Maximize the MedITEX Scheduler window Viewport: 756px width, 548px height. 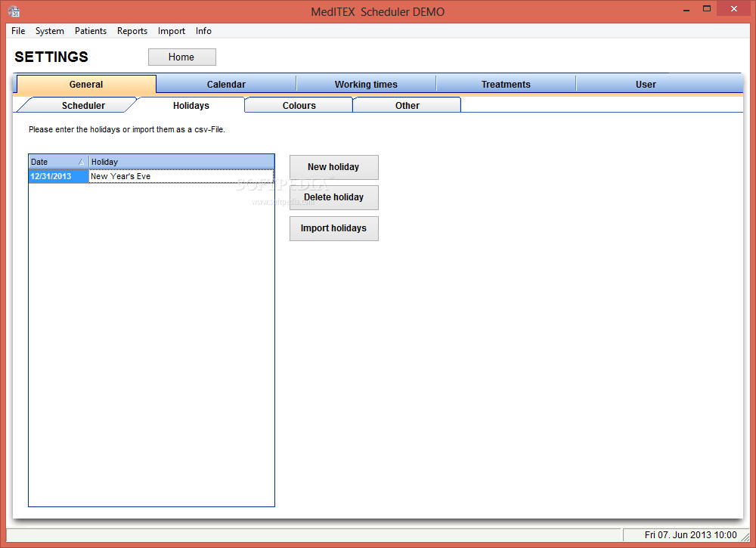(707, 9)
